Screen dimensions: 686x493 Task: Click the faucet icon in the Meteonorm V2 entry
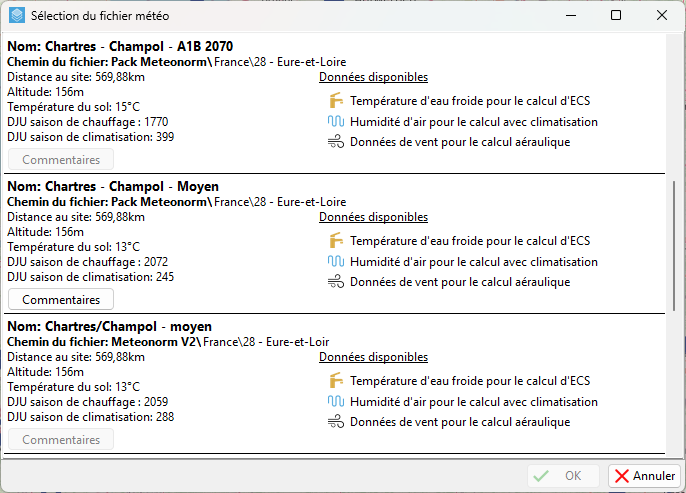pos(335,381)
